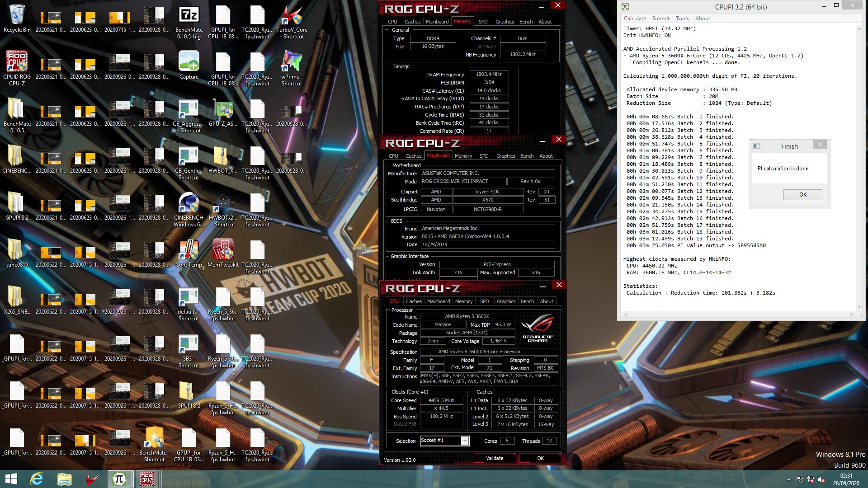Image resolution: width=868 pixels, height=488 pixels.
Task: Open the CINEBENC... folder on desktop
Action: 17,160
